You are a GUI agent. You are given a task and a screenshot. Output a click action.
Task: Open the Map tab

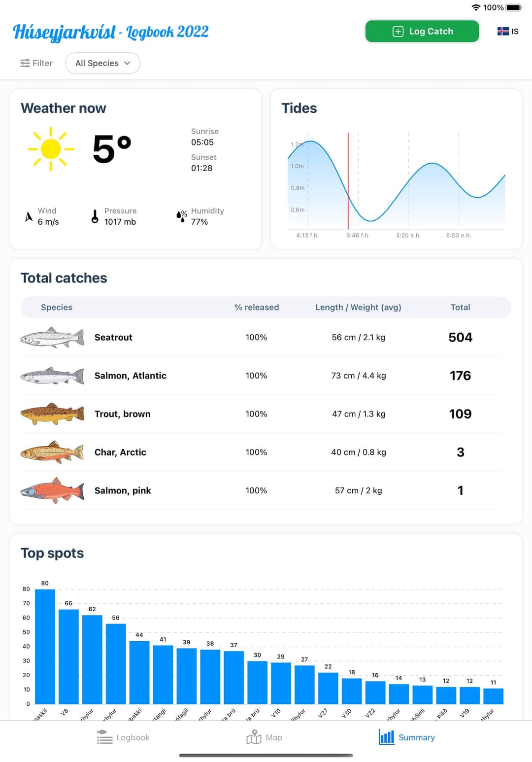[x=265, y=737]
